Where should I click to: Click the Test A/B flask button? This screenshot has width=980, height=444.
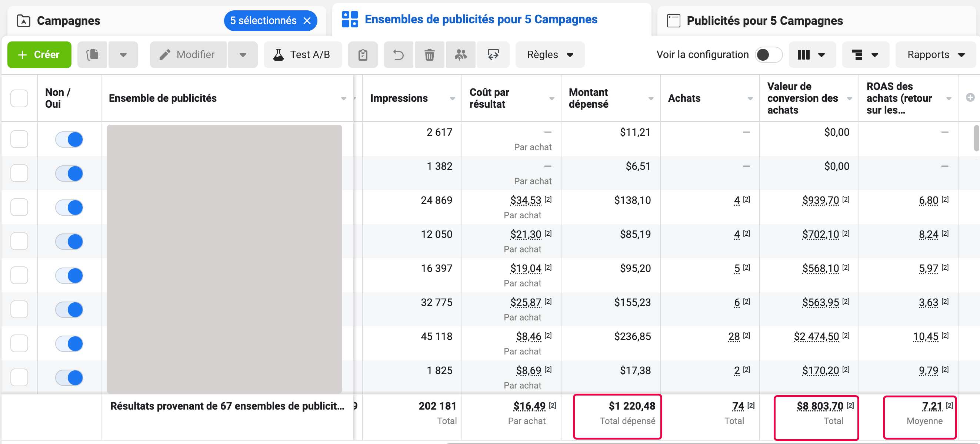[303, 55]
